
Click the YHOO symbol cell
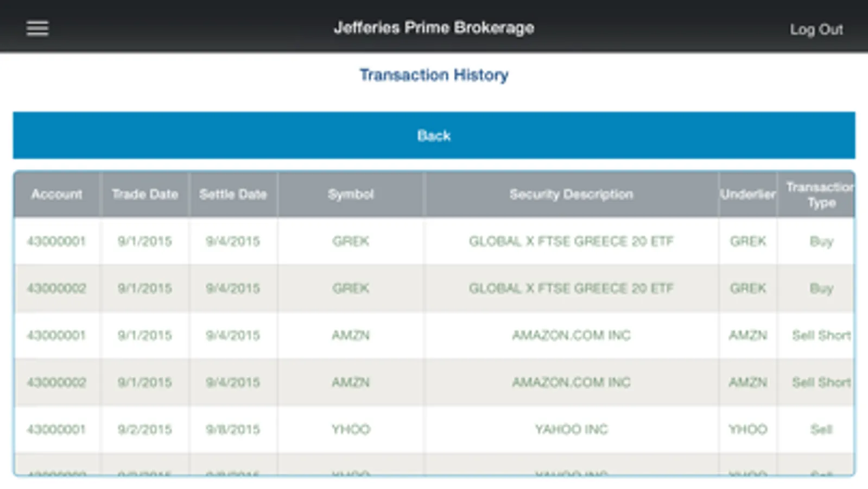pyautogui.click(x=351, y=430)
